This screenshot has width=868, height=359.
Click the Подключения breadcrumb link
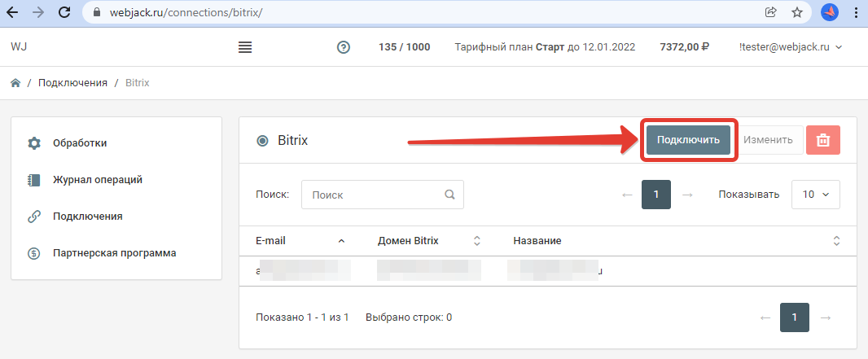[x=72, y=83]
